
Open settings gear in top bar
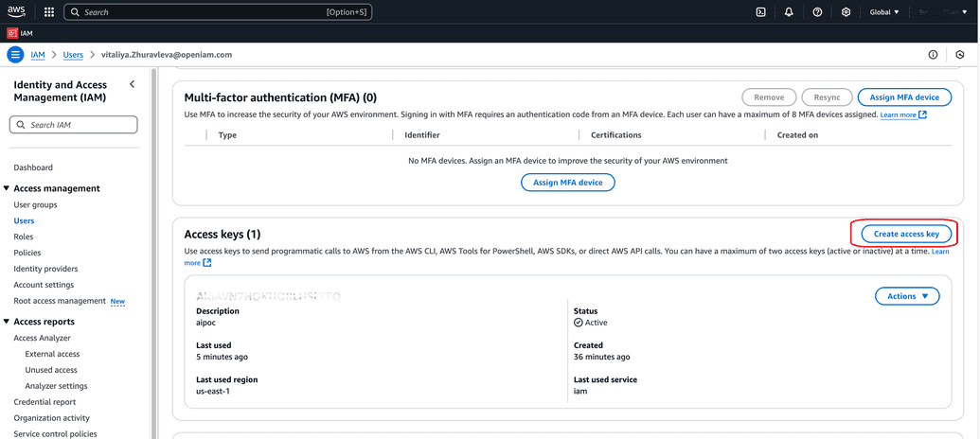pyautogui.click(x=846, y=12)
